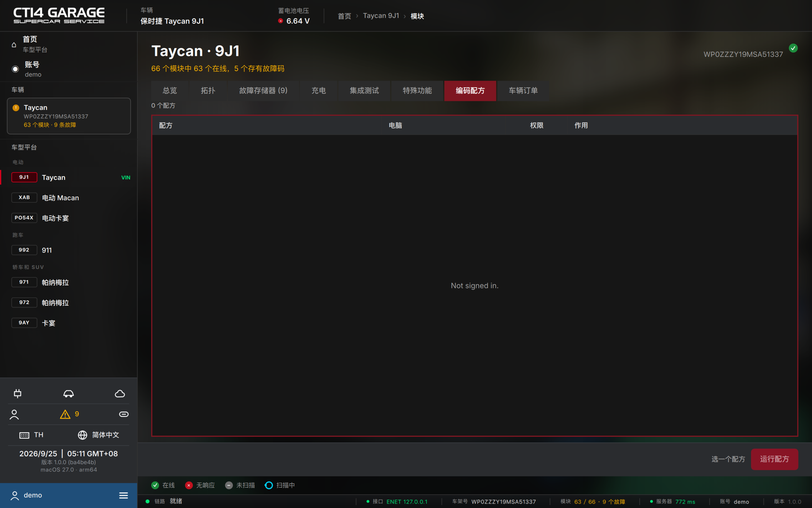Select the 电动卡宴 platform
Viewport: 812px width, 508px height.
69,218
